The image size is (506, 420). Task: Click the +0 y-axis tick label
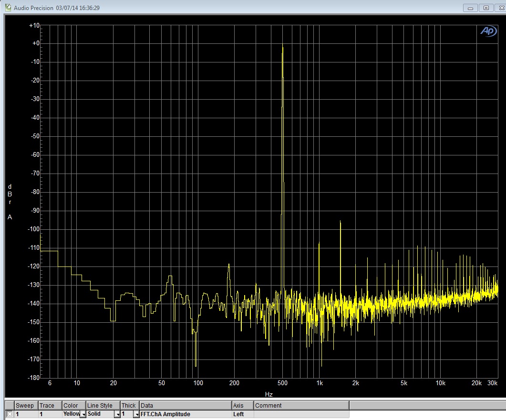point(35,43)
